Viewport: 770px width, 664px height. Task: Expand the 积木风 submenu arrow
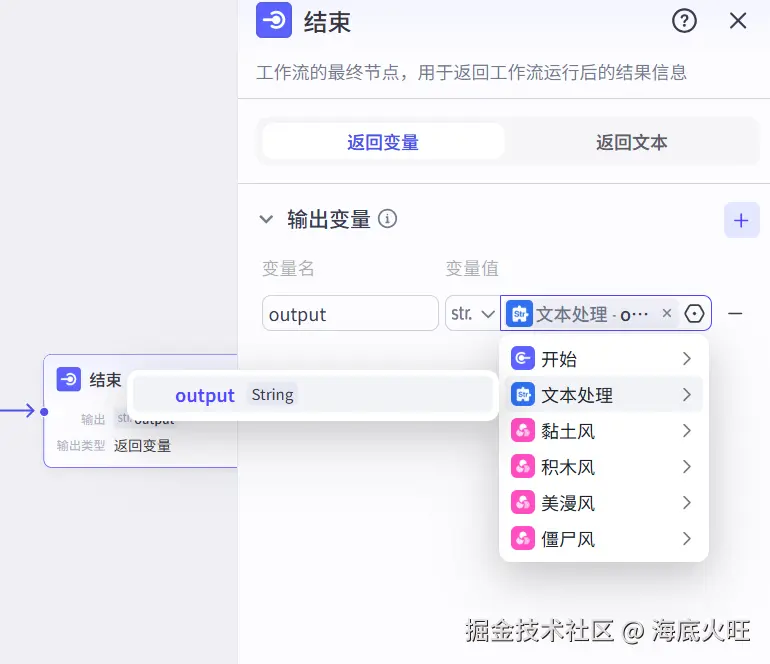687,467
